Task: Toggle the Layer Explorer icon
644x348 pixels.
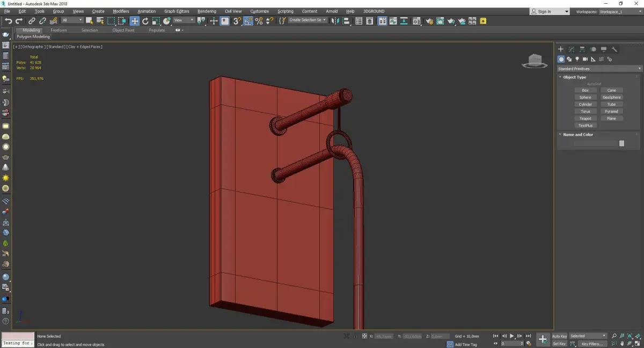Action: [x=370, y=21]
